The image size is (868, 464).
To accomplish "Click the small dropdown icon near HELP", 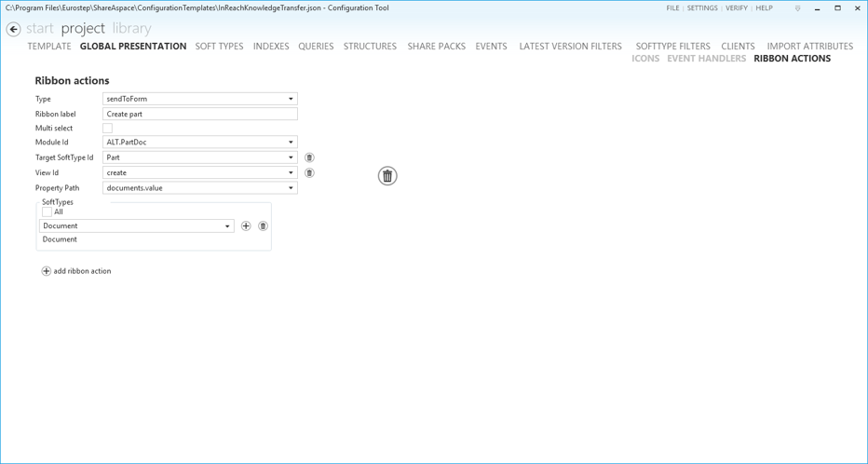I will [797, 8].
